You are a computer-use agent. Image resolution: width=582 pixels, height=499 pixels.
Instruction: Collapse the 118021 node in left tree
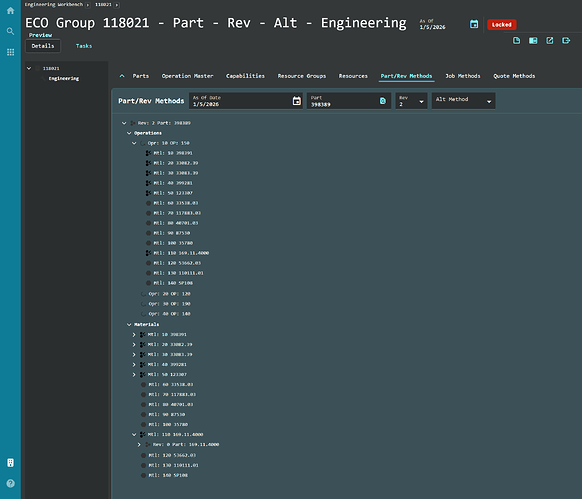click(x=29, y=68)
